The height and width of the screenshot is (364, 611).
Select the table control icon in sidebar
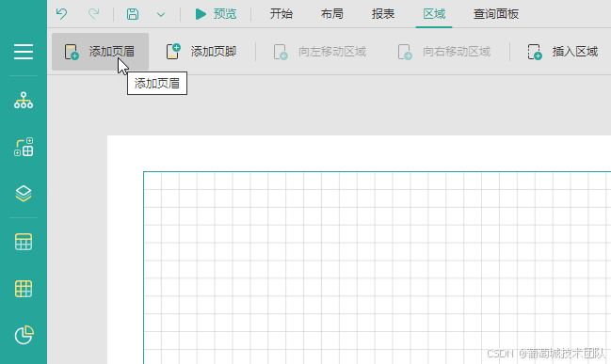click(x=24, y=242)
